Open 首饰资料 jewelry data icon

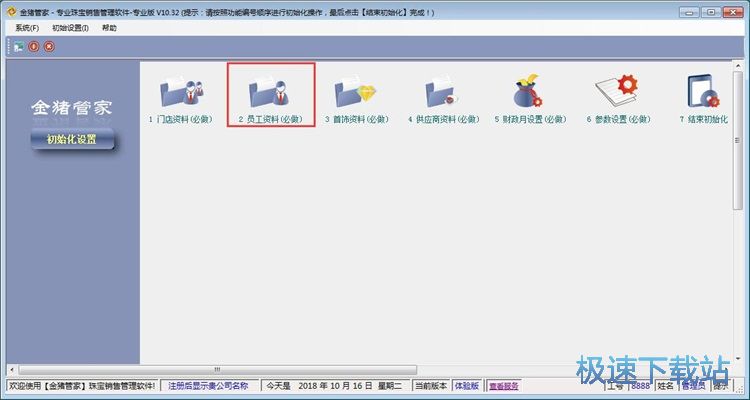[x=355, y=92]
